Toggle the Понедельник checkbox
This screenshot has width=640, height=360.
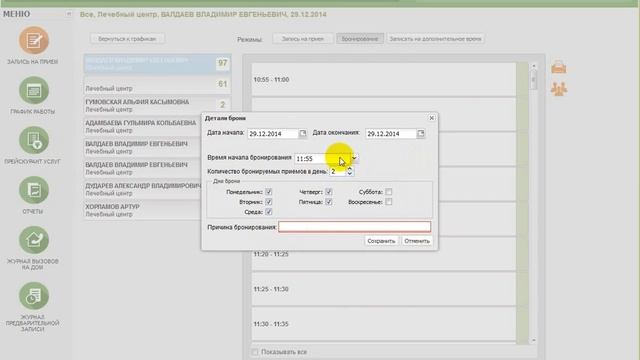[269, 191]
